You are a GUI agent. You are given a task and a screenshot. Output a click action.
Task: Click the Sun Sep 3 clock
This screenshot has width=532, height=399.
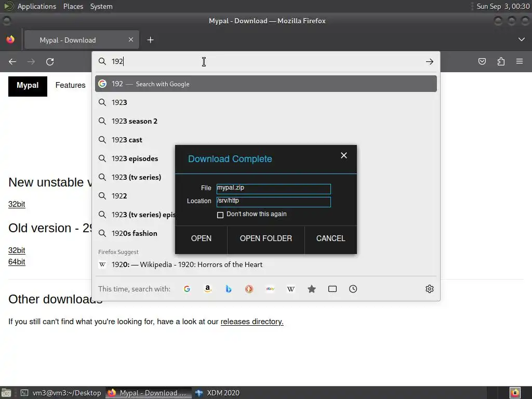point(503,6)
